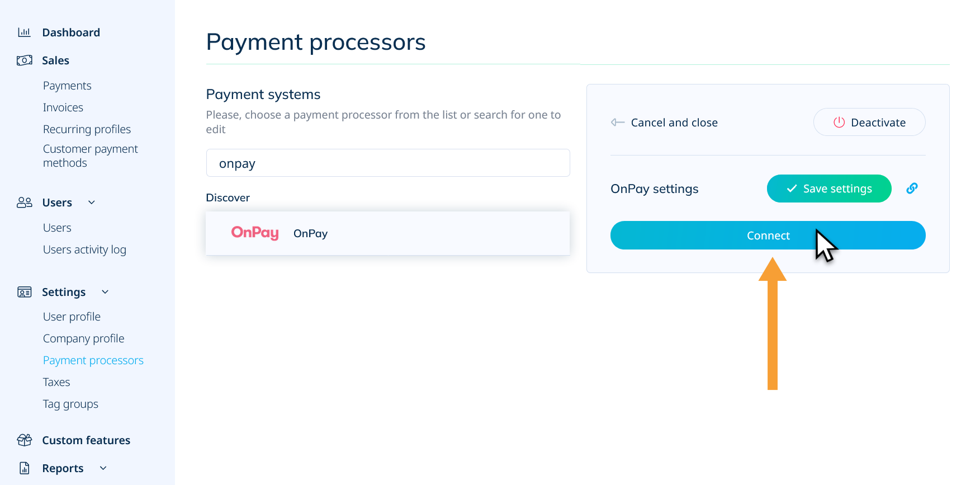Click the OnPay logo in the Discover list
Image resolution: width=980 pixels, height=485 pixels.
(255, 233)
